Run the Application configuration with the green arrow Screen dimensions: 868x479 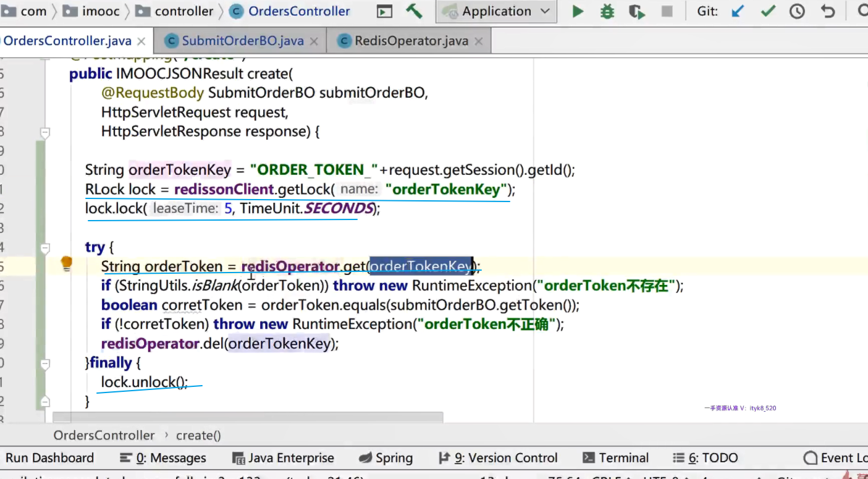[x=578, y=11]
